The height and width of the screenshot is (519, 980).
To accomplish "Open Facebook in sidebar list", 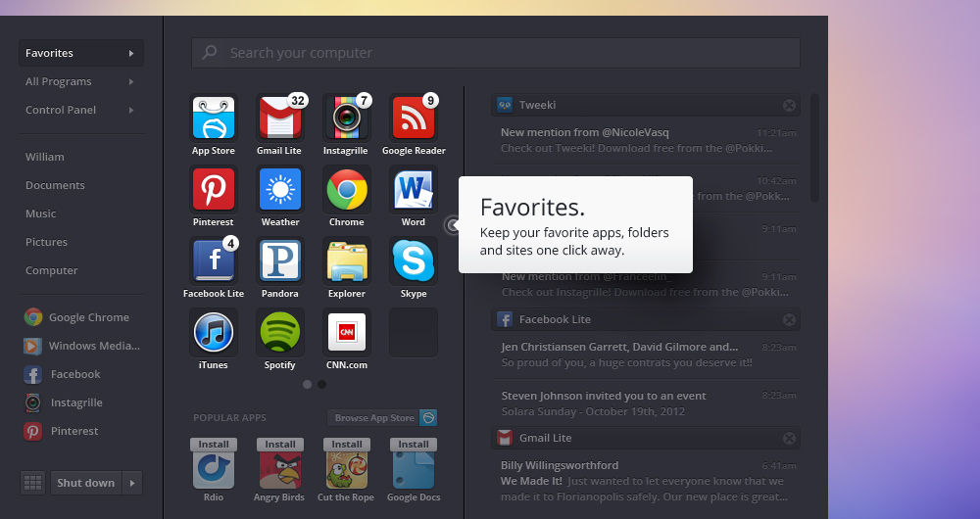I will point(62,374).
